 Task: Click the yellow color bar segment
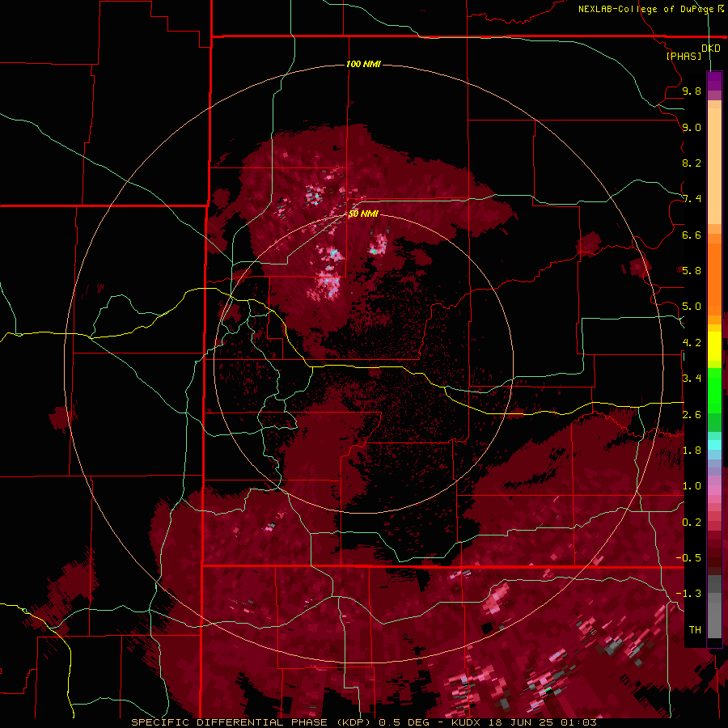pyautogui.click(x=714, y=346)
